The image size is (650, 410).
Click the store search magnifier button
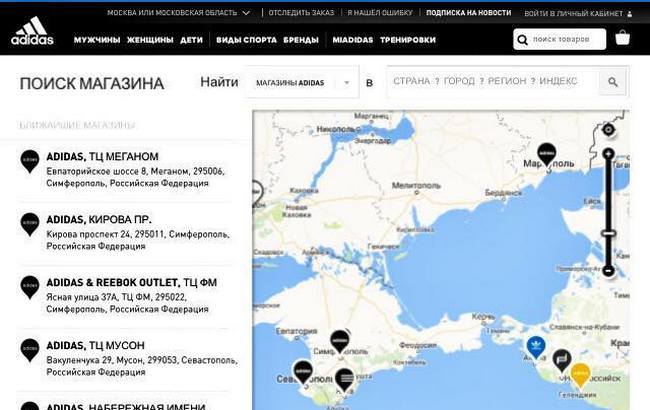613,82
